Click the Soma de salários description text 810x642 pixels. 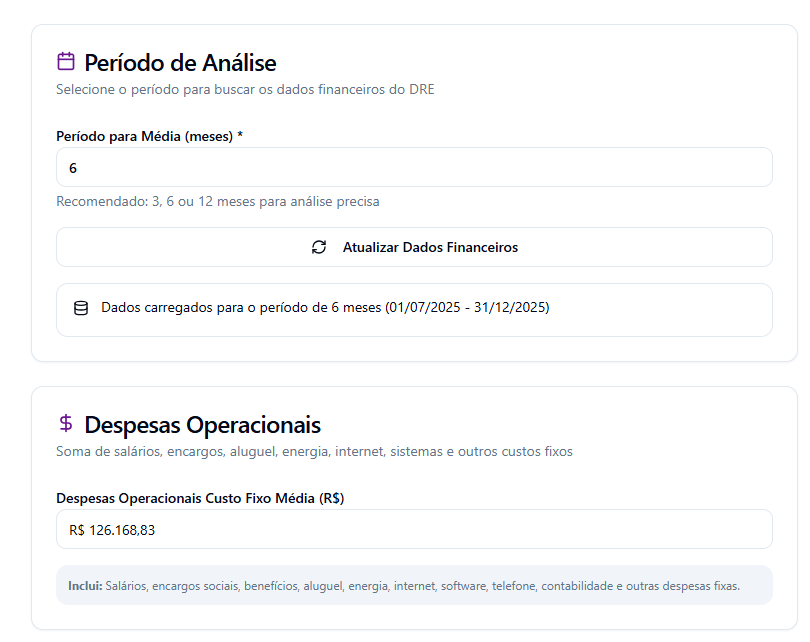tap(314, 451)
